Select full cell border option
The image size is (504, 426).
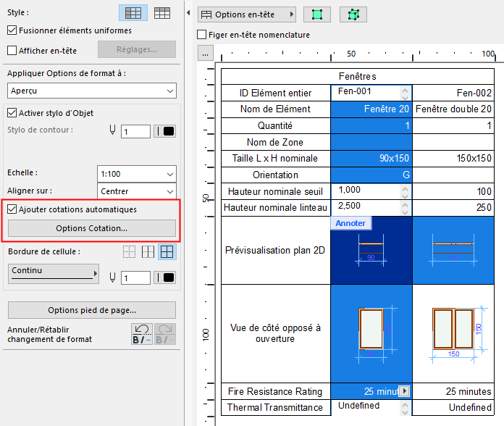pos(167,251)
